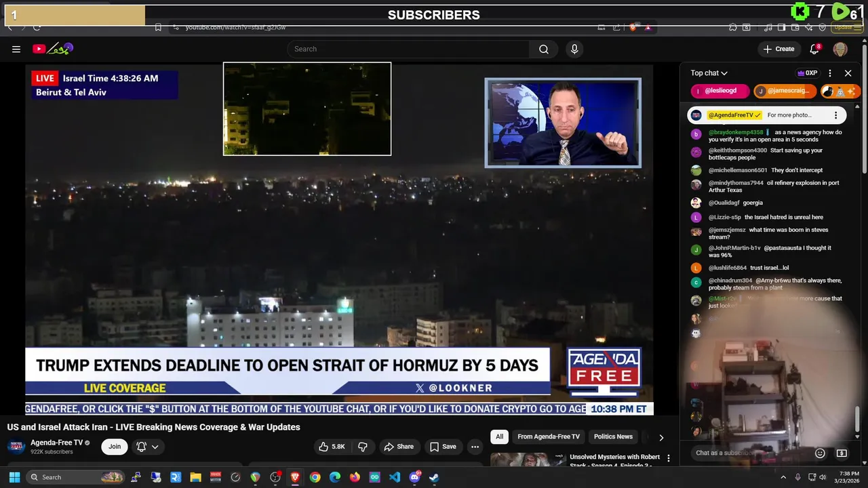Click the 922K subscribers text
Screen dimensions: 868x488
52,452
